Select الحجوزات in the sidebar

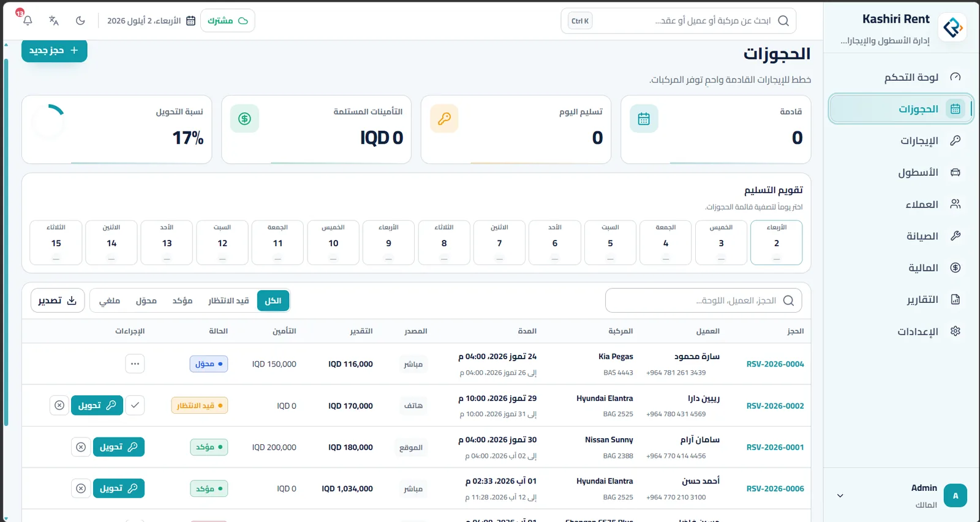pyautogui.click(x=900, y=109)
